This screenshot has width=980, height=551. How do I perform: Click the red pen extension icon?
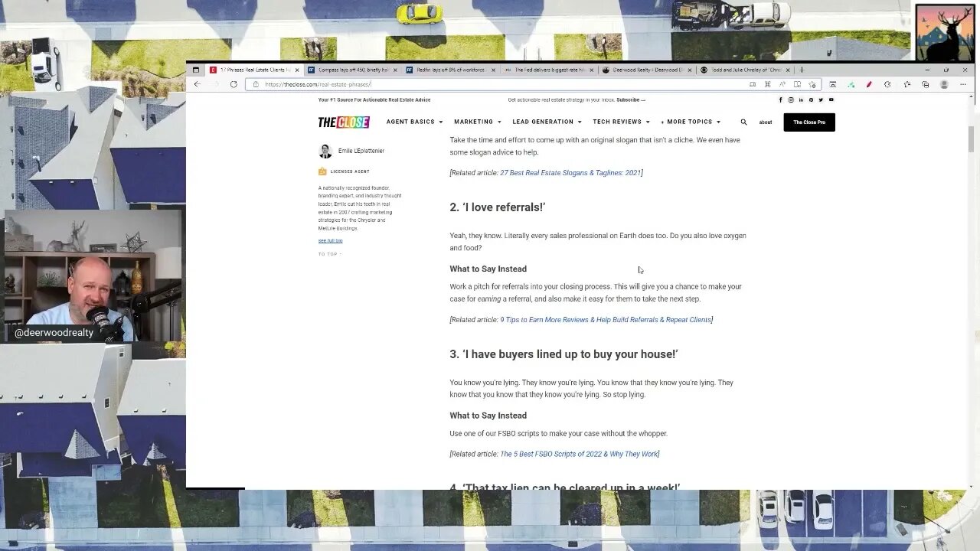tap(869, 84)
